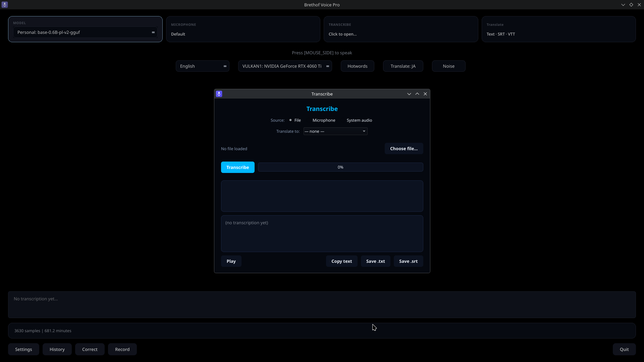644x362 pixels.
Task: Click Save .txt button
Action: [x=376, y=261]
